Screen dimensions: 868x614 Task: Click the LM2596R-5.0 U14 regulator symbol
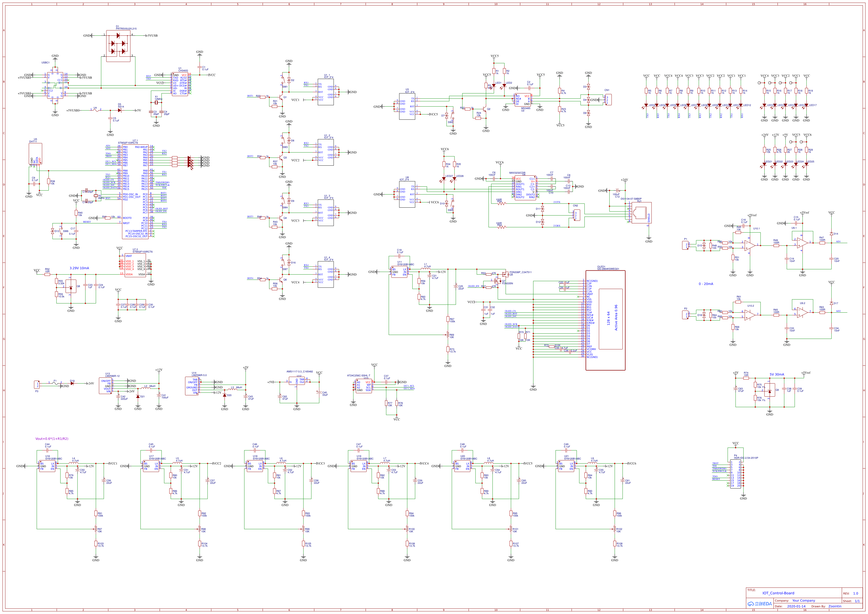click(x=192, y=386)
